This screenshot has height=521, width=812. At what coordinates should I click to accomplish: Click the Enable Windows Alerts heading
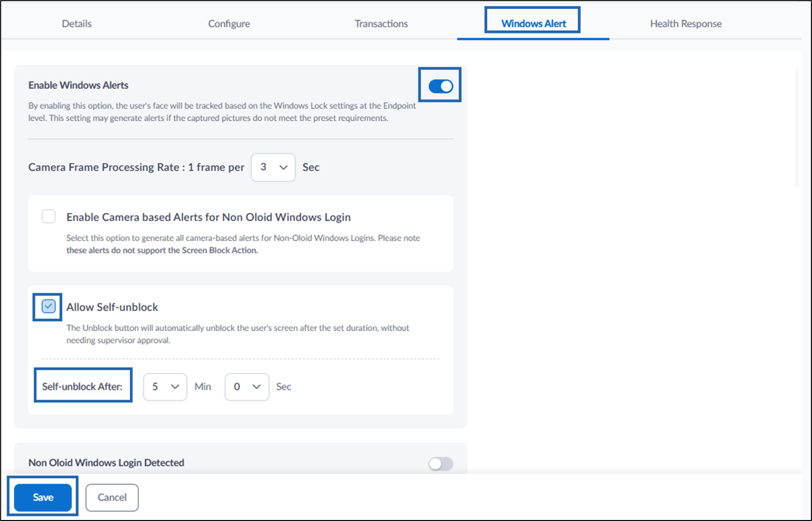pos(78,85)
